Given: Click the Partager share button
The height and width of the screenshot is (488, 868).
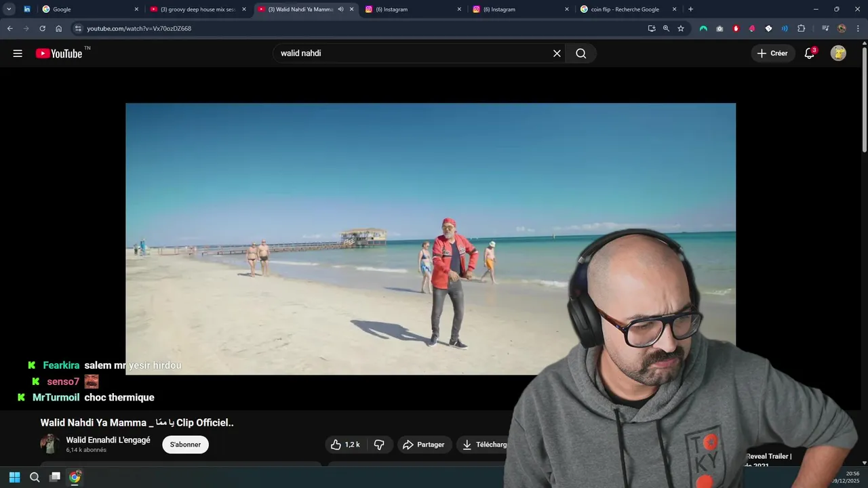Looking at the screenshot, I should (423, 445).
